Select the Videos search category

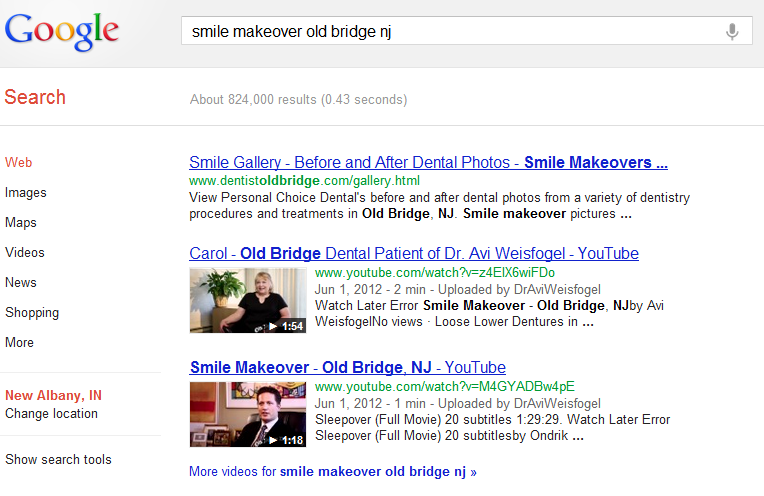(25, 252)
